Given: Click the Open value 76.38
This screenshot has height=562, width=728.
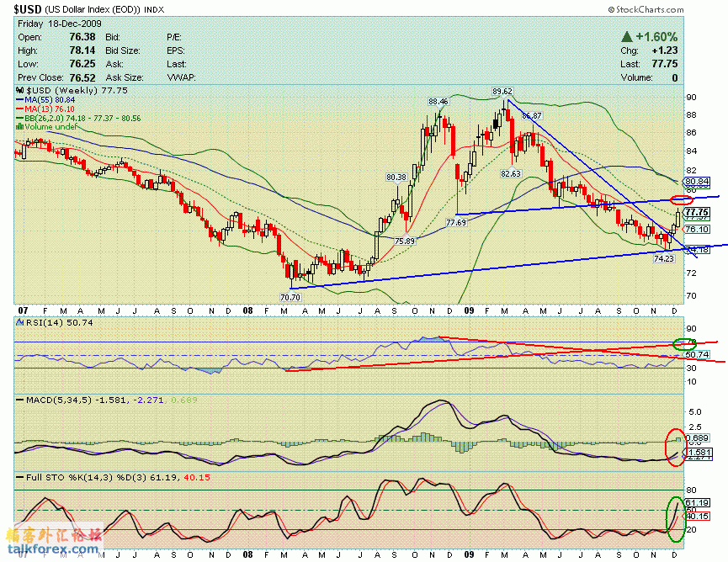Looking at the screenshot, I should click(x=82, y=37).
